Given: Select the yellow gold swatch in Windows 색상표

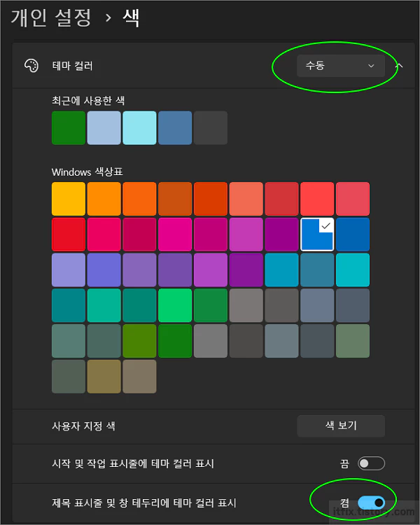Looking at the screenshot, I should point(69,199).
